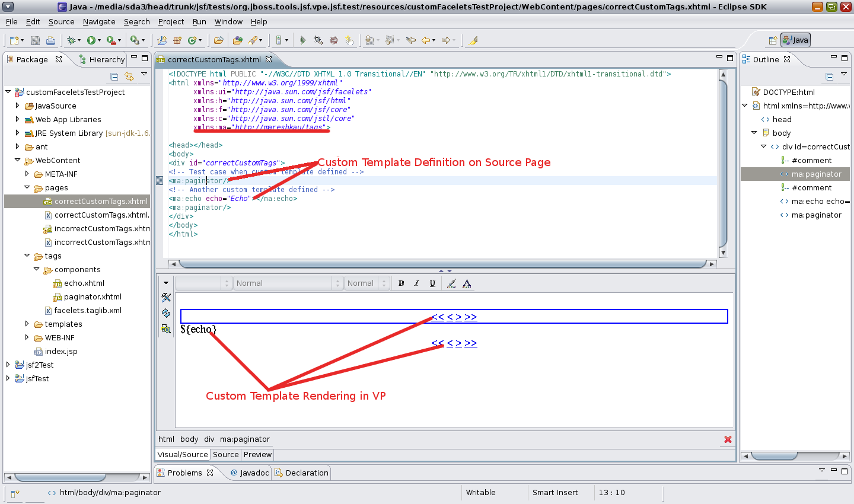Viewport: 854px width, 504px height.
Task: Toggle Underline formatting in visual editor
Action: point(432,283)
